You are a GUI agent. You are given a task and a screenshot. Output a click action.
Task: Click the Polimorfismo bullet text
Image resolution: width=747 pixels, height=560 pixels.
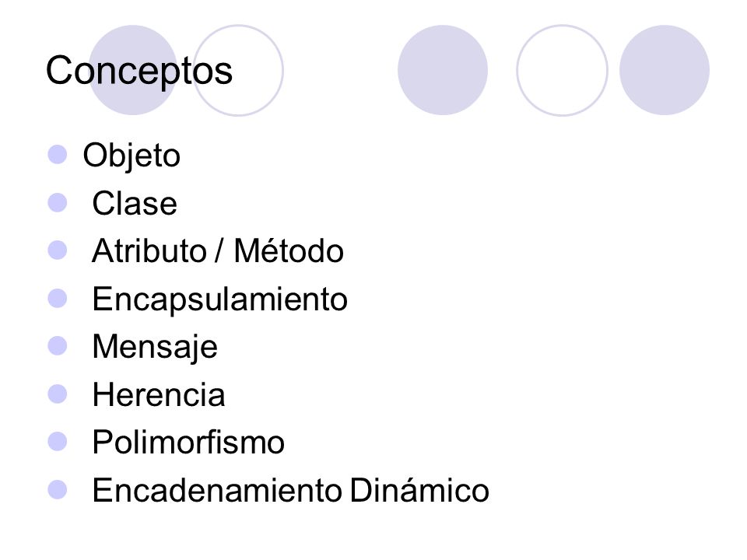click(x=188, y=443)
